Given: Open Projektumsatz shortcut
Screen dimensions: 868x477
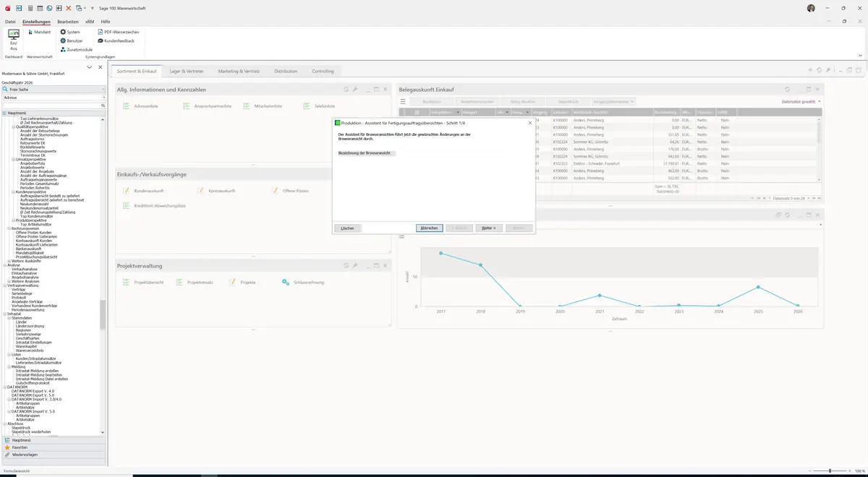Looking at the screenshot, I should (195, 282).
